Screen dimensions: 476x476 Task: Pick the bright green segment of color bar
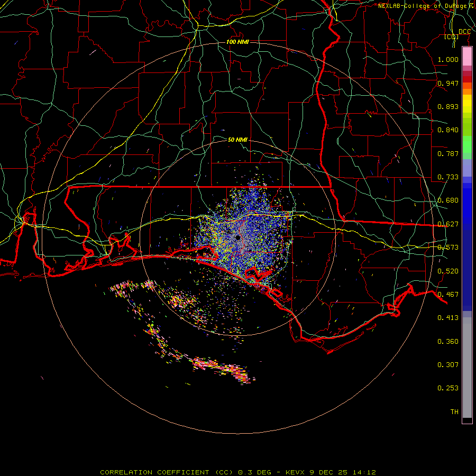coord(467,144)
